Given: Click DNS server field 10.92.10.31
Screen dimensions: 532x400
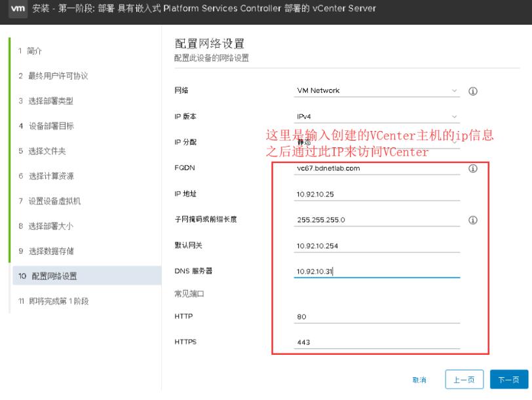Looking at the screenshot, I should [x=377, y=272].
